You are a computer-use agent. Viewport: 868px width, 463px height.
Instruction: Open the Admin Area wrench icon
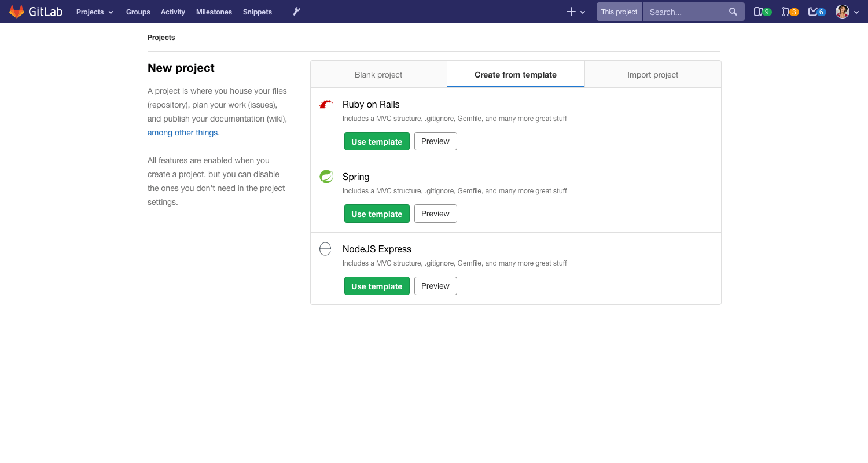(296, 11)
